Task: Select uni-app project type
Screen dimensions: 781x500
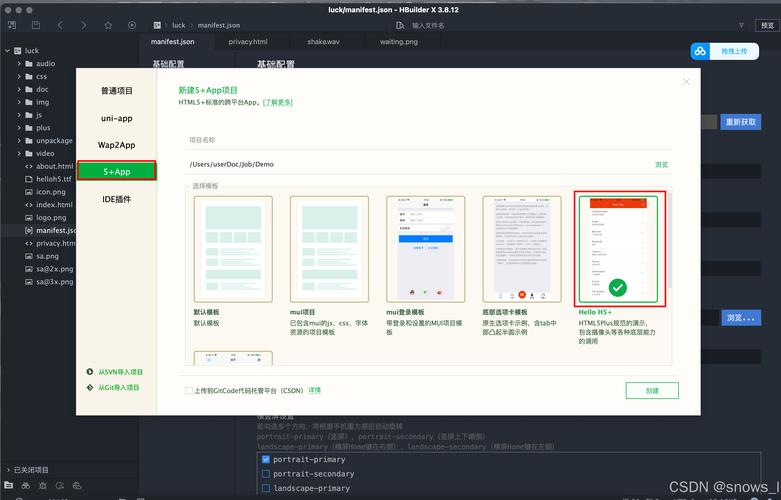Action: [117, 118]
